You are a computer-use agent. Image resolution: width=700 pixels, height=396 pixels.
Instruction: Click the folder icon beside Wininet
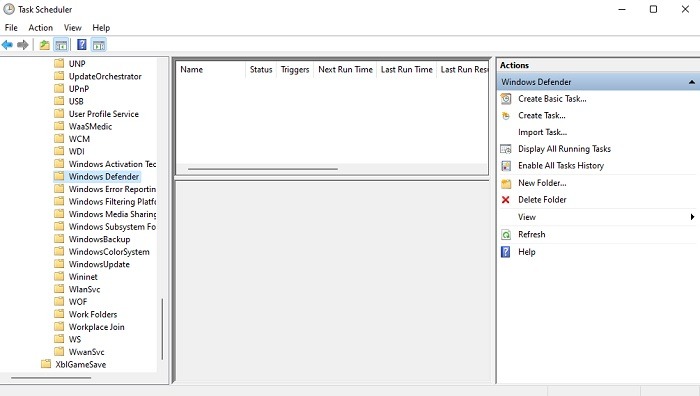click(x=59, y=276)
